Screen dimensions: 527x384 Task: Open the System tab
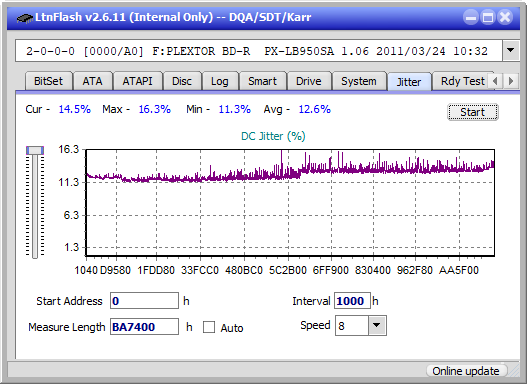pyautogui.click(x=359, y=81)
